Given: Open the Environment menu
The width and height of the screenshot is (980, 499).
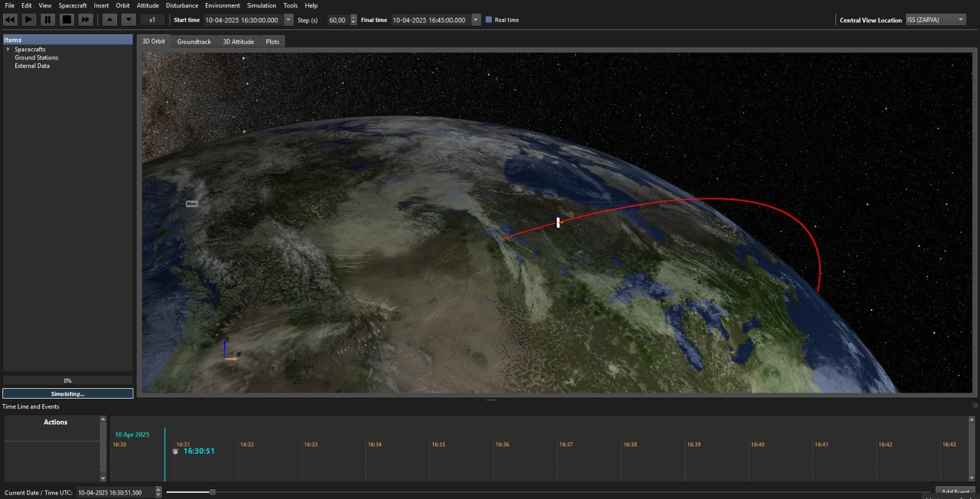Looking at the screenshot, I should (x=222, y=6).
